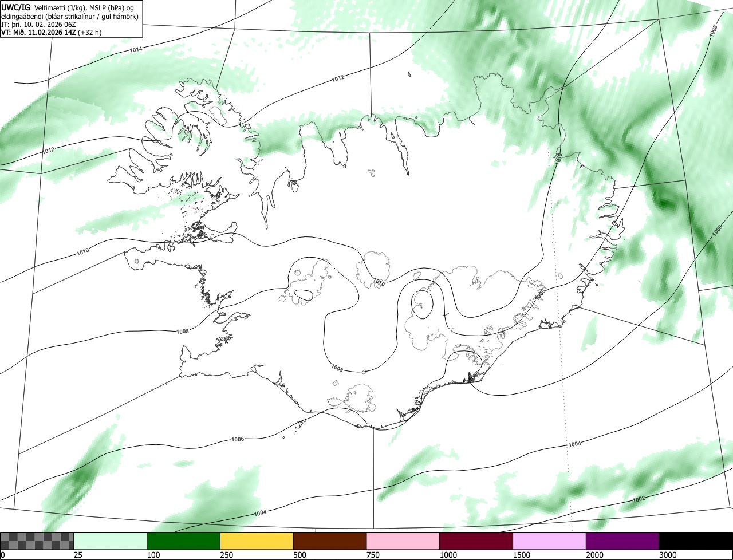
Task: Select the legend value "1000"
Action: click(x=449, y=555)
